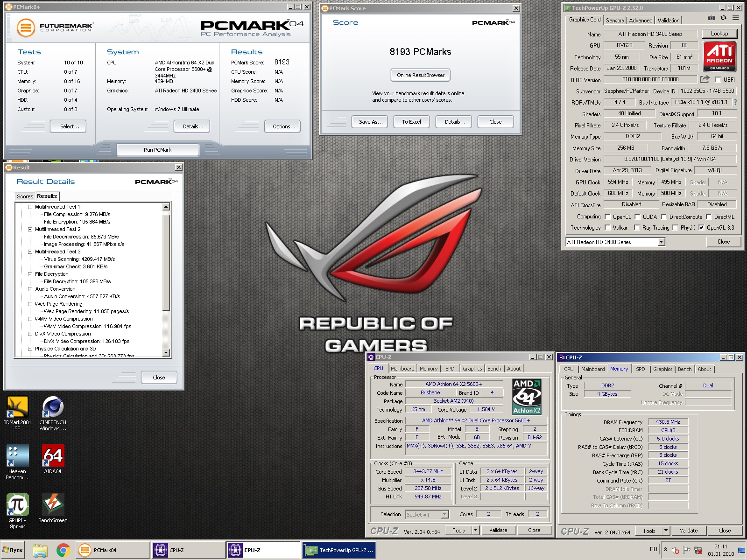
Task: Open the Validation tab in GPU-Z
Action: (x=669, y=21)
